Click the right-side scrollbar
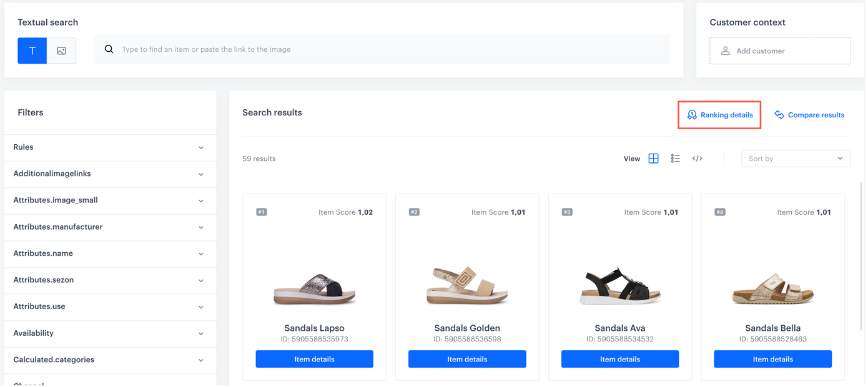The width and height of the screenshot is (868, 387). click(862, 250)
